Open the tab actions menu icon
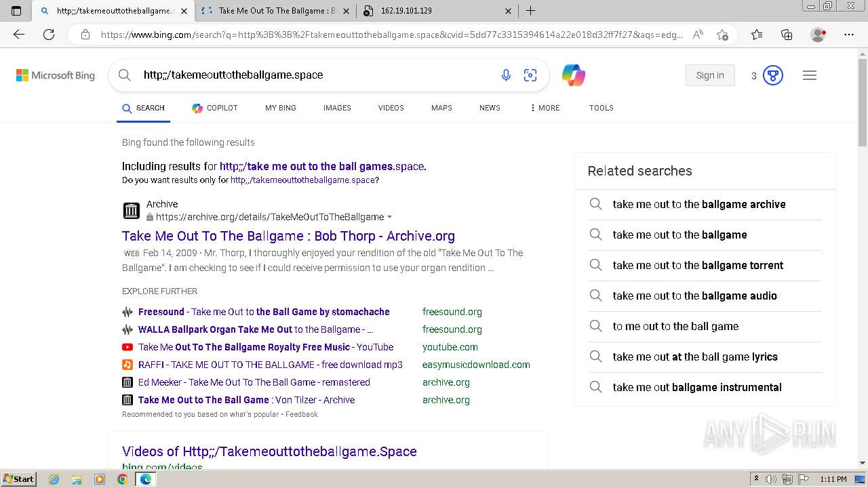The image size is (868, 488). click(x=16, y=11)
